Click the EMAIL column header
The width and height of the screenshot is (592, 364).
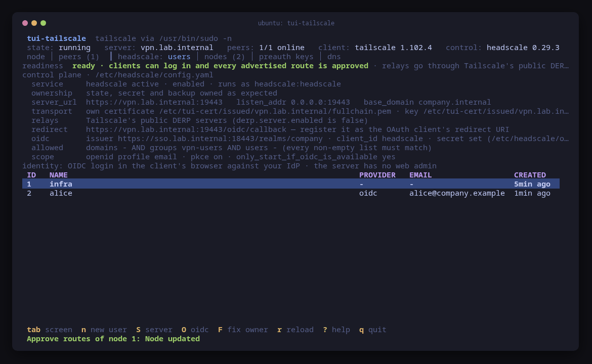(x=420, y=175)
